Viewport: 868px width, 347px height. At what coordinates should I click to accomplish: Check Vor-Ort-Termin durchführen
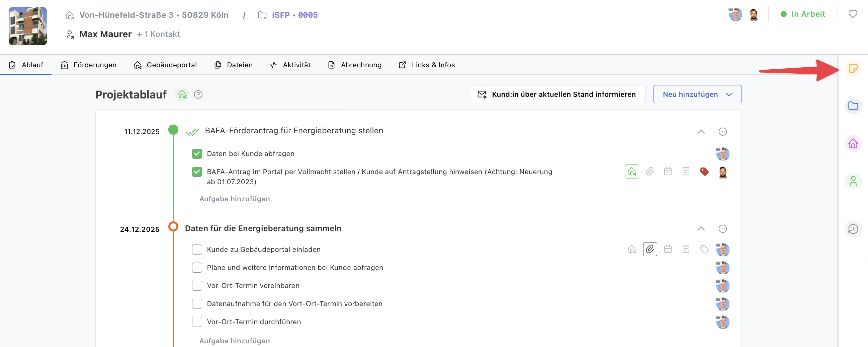click(197, 322)
